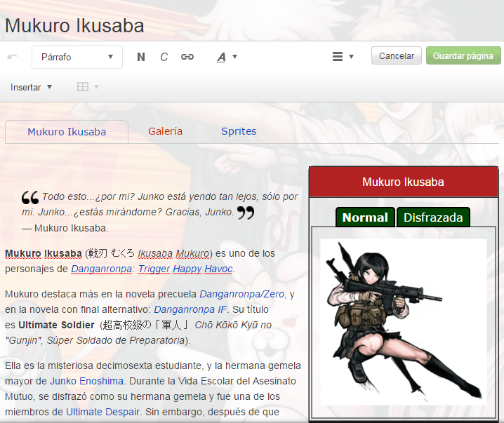The height and width of the screenshot is (423, 504).
Task: Click the opening quotation mark icon
Action: pyautogui.click(x=30, y=197)
